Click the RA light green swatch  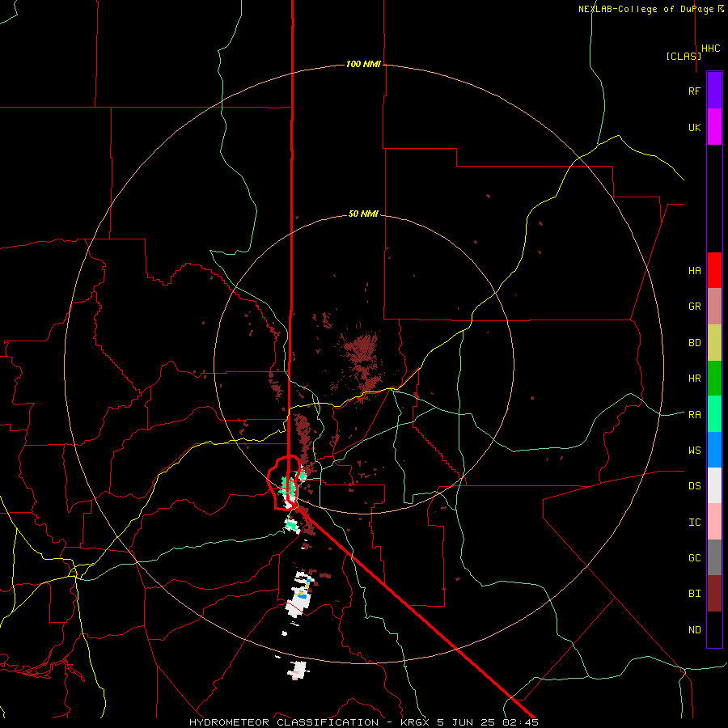[714, 414]
